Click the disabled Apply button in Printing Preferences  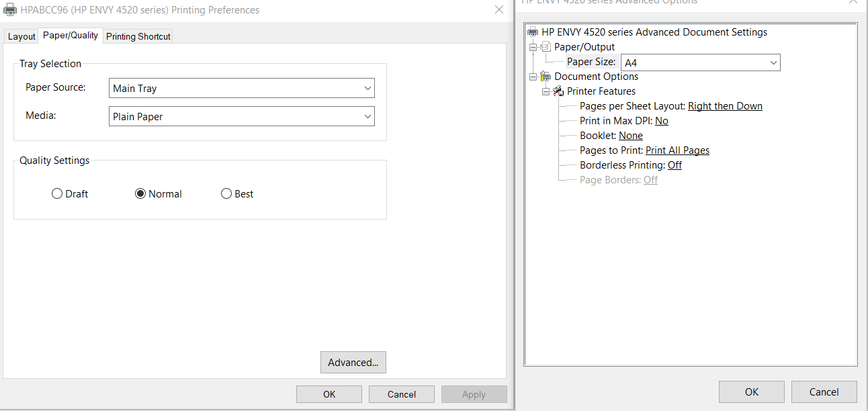(474, 394)
